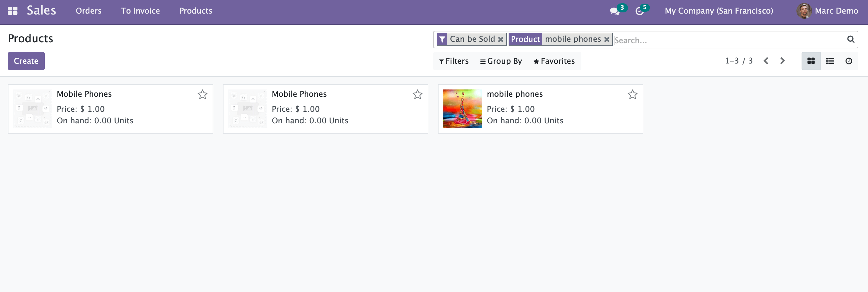
Task: Open the Orders menu
Action: [x=88, y=11]
